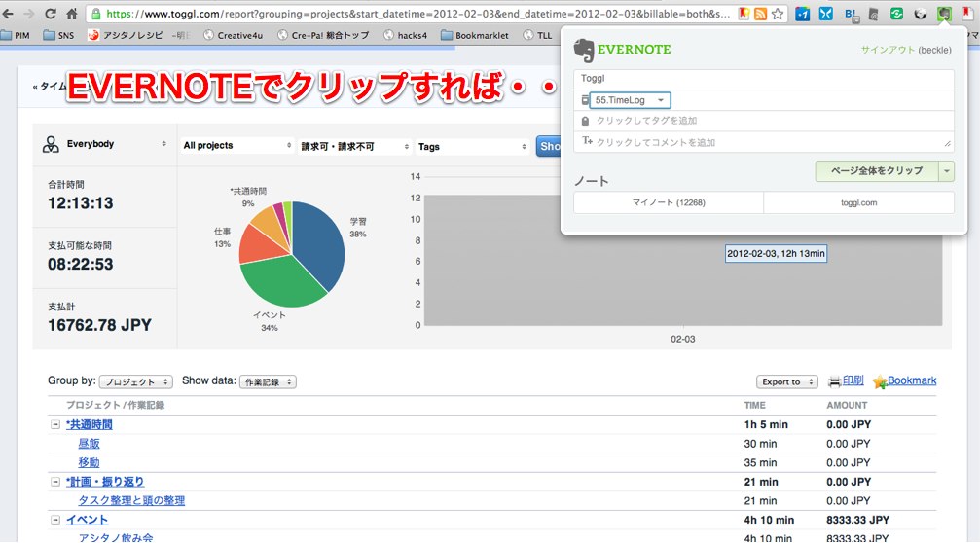Open the Export to dropdown
Image resolution: width=980 pixels, height=543 pixels.
tap(786, 381)
